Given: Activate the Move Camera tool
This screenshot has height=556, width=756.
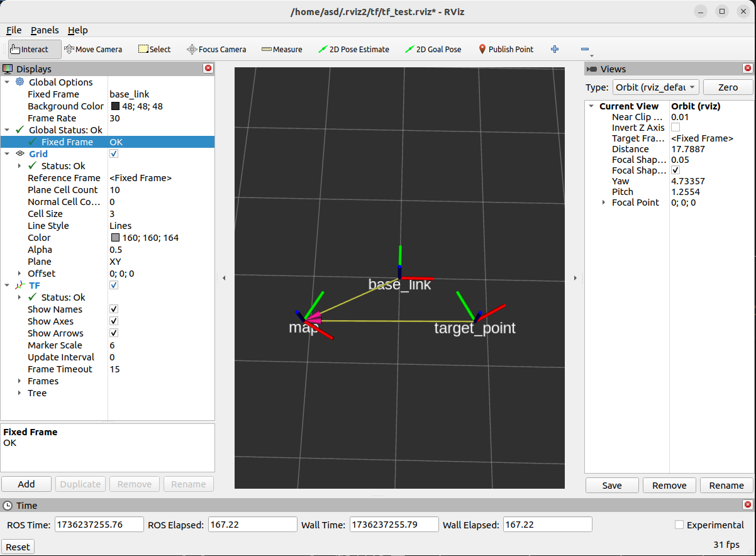Looking at the screenshot, I should pyautogui.click(x=92, y=49).
